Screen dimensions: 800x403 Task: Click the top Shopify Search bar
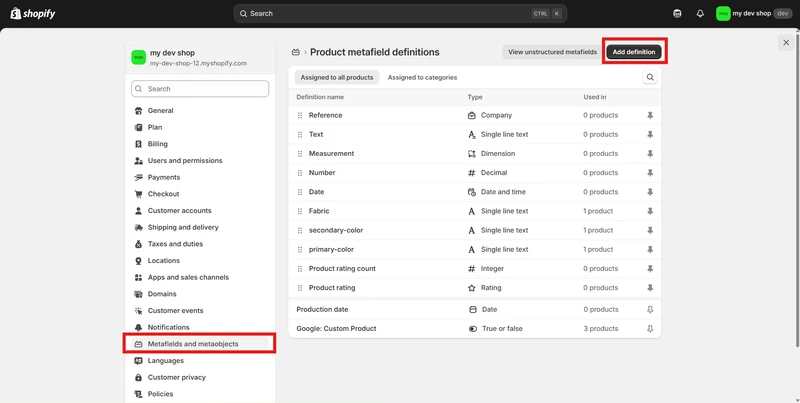click(x=400, y=14)
